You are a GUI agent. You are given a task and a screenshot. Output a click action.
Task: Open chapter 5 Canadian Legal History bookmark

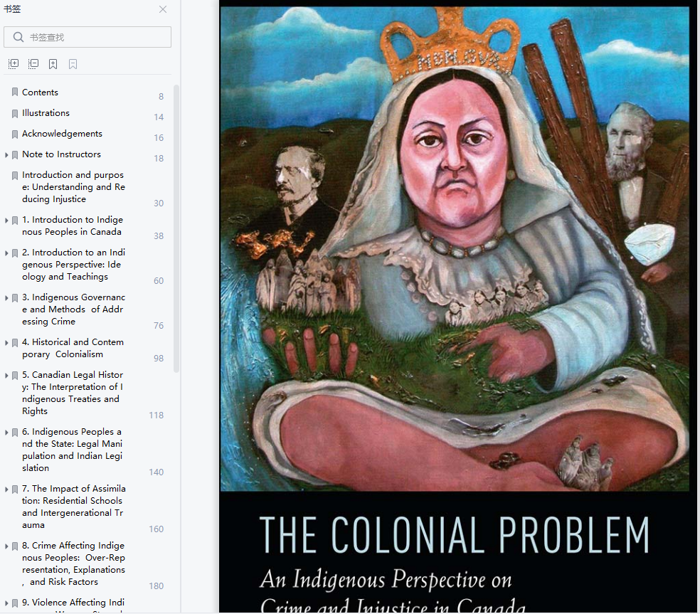[x=73, y=393]
